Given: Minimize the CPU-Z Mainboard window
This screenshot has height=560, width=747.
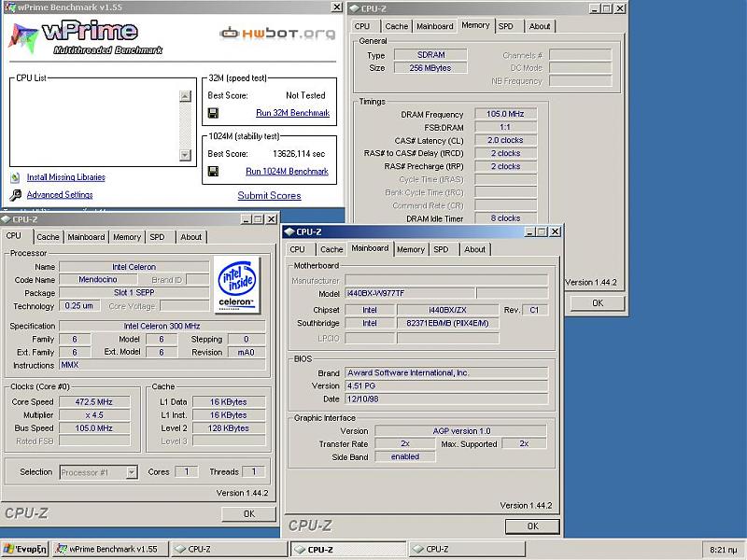Looking at the screenshot, I should [x=530, y=231].
